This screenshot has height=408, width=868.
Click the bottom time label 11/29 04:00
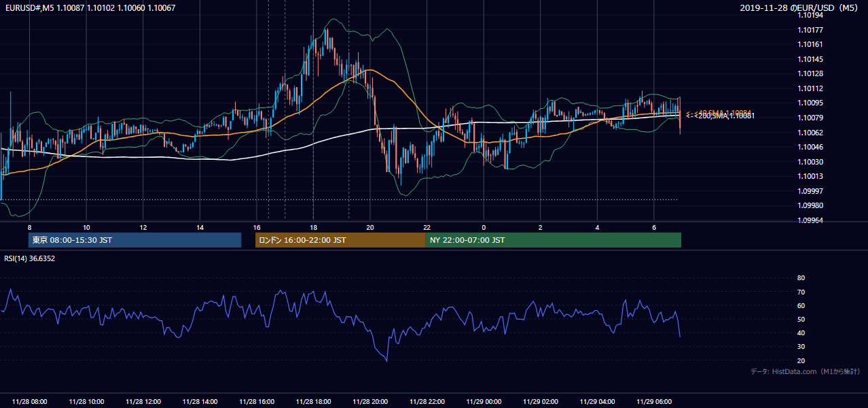[x=597, y=402]
